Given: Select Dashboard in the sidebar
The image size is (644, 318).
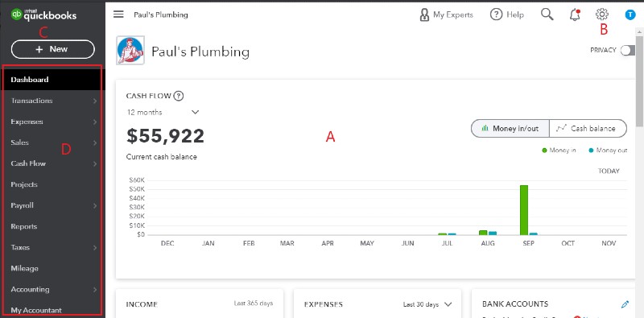Looking at the screenshot, I should point(52,80).
